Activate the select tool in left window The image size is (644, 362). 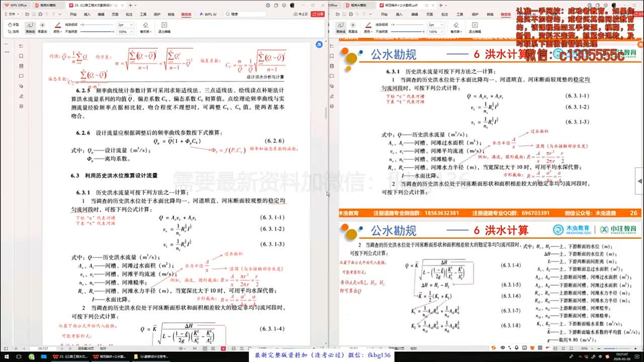[x=14, y=31]
